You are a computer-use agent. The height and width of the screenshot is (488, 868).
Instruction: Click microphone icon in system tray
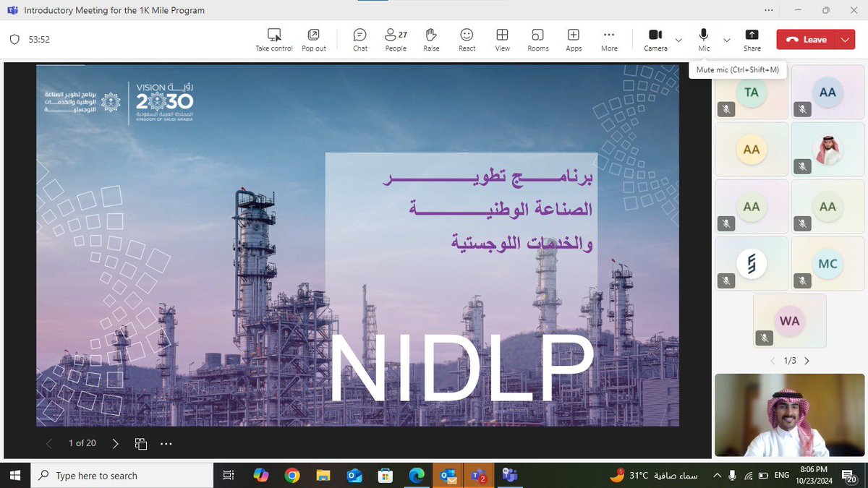click(732, 475)
